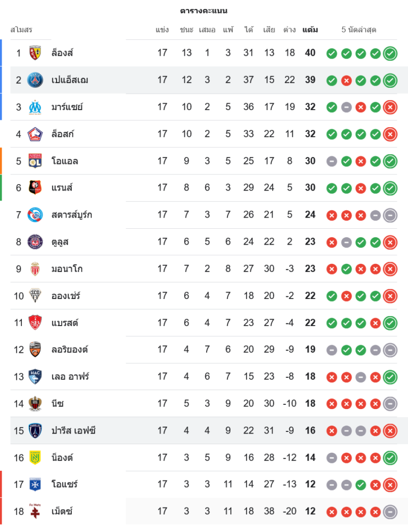Viewport: 408px width, 532px height.
Task: Click the Nantes yellow club crest
Action: (35, 458)
